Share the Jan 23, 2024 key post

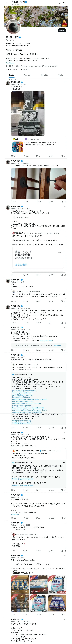[65, 201]
